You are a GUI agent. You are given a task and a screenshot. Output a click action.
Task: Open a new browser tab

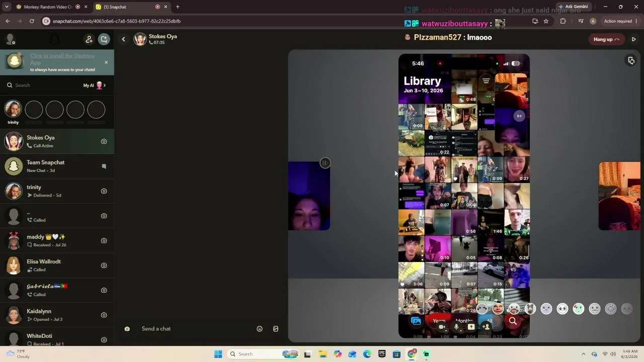click(x=178, y=7)
